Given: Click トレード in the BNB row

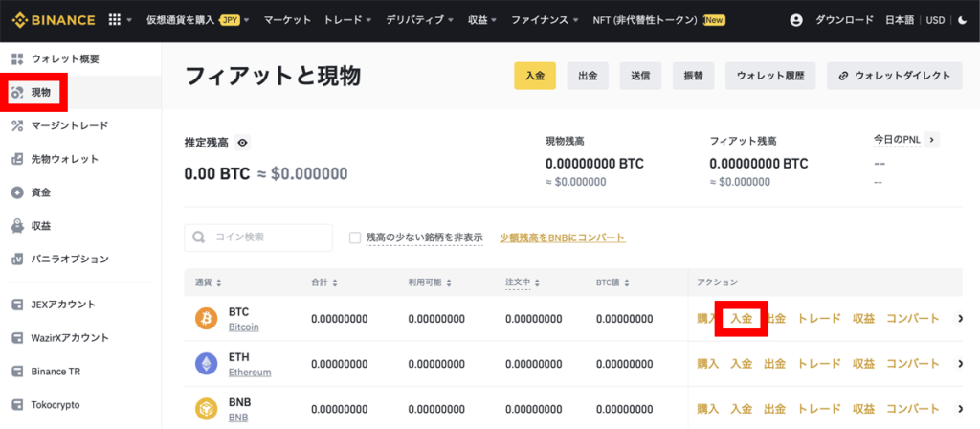Looking at the screenshot, I should coord(819,409).
